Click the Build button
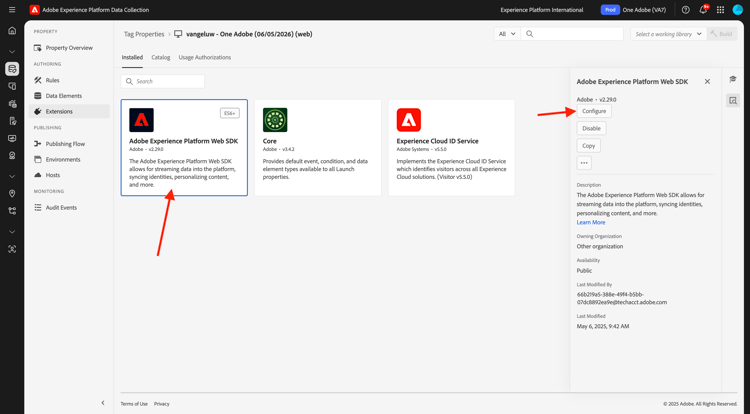 pyautogui.click(x=722, y=34)
